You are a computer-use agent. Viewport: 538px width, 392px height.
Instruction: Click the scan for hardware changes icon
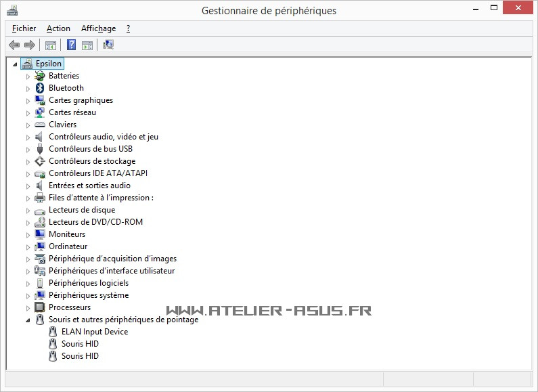(x=108, y=45)
